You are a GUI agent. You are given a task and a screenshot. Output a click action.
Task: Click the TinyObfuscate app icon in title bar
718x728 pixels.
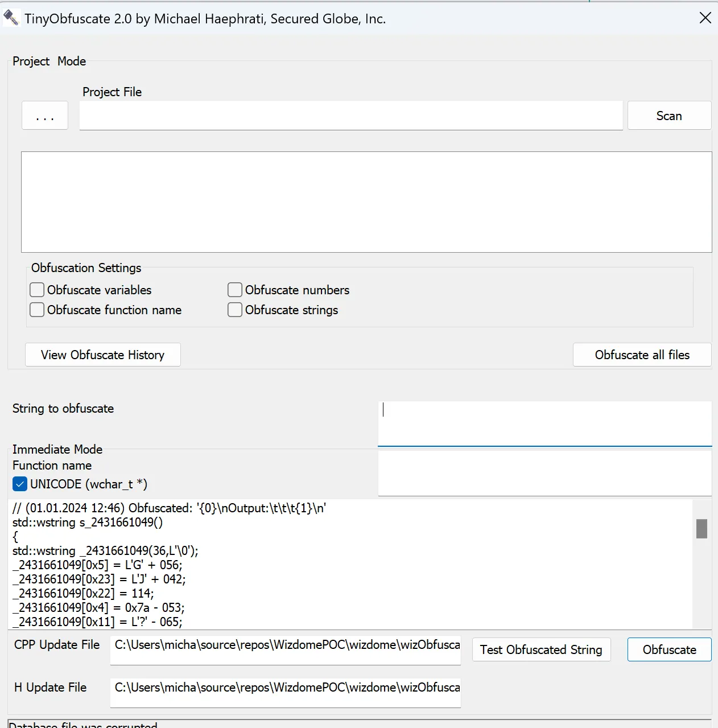click(11, 18)
